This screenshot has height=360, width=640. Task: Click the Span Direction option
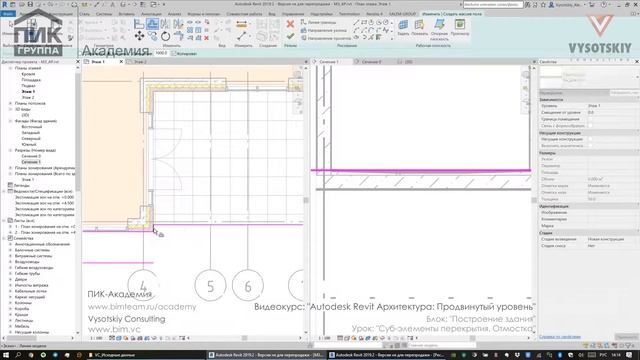[x=326, y=38]
